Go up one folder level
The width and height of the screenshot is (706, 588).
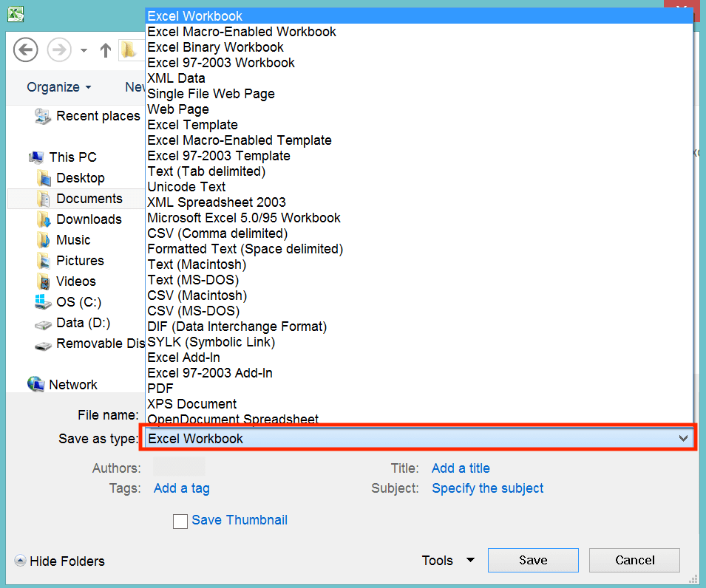[x=106, y=50]
